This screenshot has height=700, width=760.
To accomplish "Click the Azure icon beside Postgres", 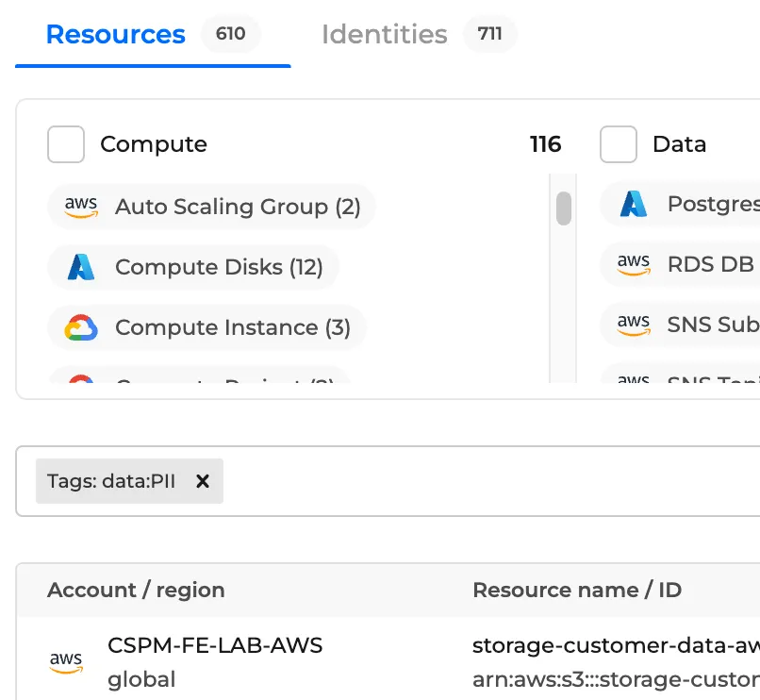I will (634, 204).
